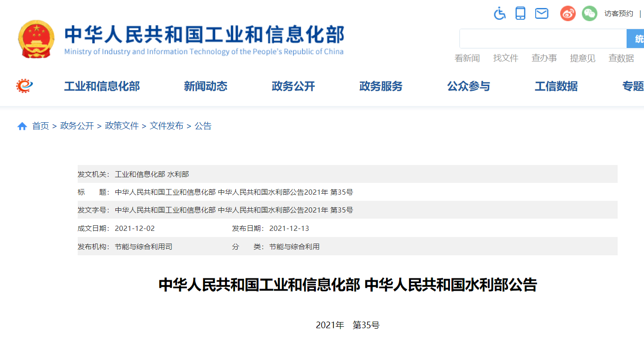Go to 政策文件 in breadcrumb
644x363 pixels.
pos(122,126)
